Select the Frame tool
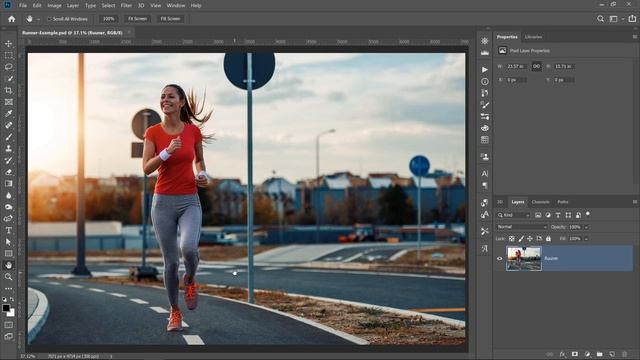This screenshot has width=640, height=360. click(9, 102)
